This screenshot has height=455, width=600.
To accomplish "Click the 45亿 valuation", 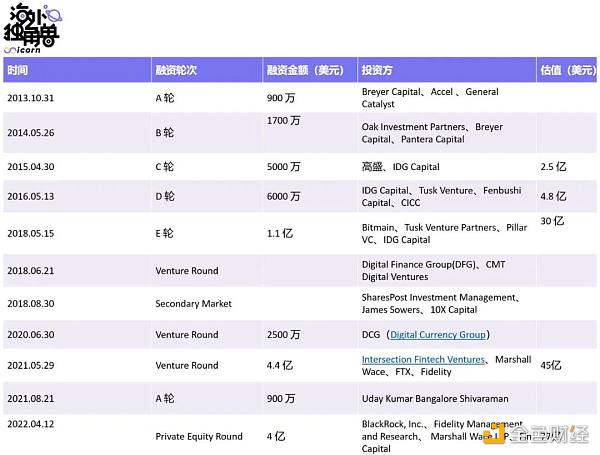I will click(551, 365).
